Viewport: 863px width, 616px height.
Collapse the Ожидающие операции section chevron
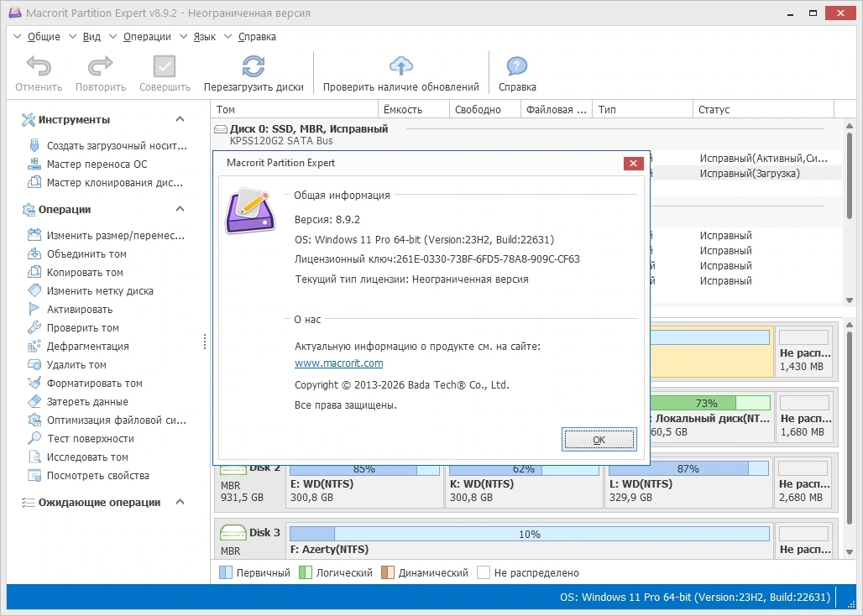(x=180, y=502)
